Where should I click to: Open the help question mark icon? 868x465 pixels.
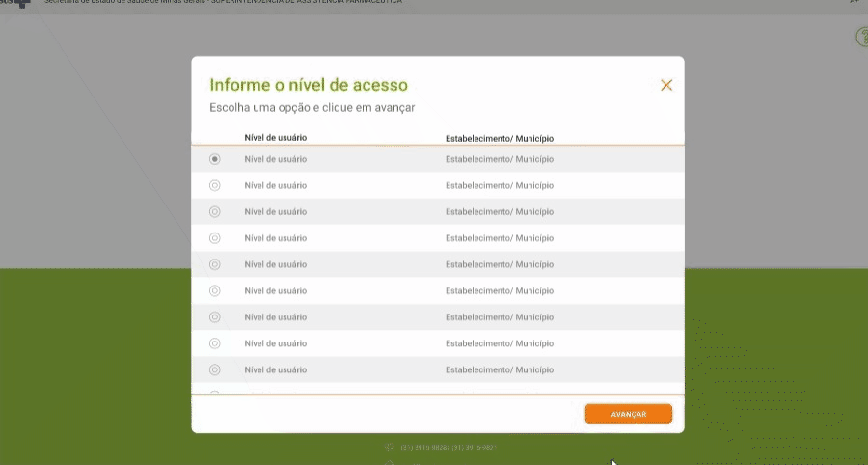click(x=862, y=37)
